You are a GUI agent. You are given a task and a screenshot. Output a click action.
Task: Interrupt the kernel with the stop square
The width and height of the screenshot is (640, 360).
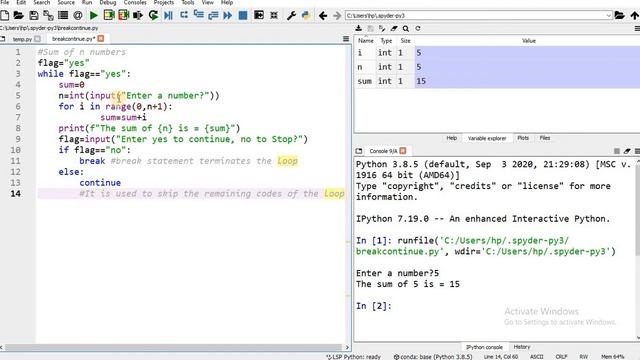[617, 151]
